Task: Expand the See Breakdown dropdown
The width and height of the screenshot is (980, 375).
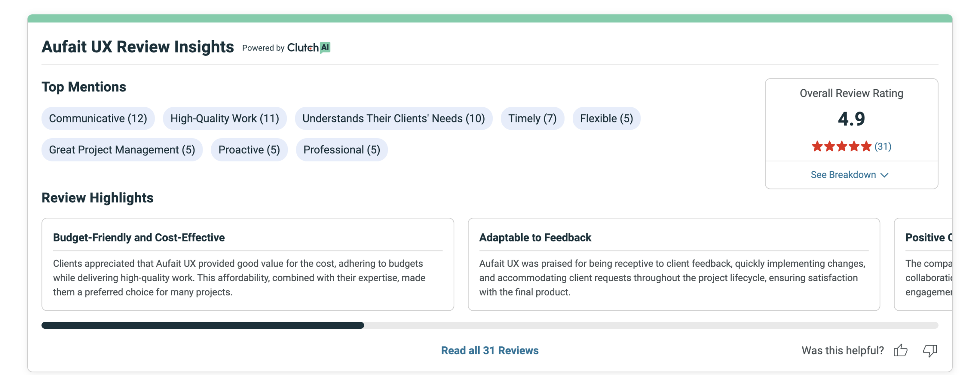Action: tap(843, 174)
